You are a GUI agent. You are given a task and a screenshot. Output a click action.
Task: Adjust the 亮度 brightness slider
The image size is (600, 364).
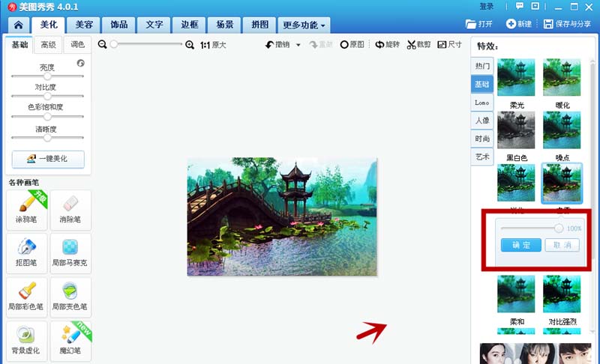47,76
